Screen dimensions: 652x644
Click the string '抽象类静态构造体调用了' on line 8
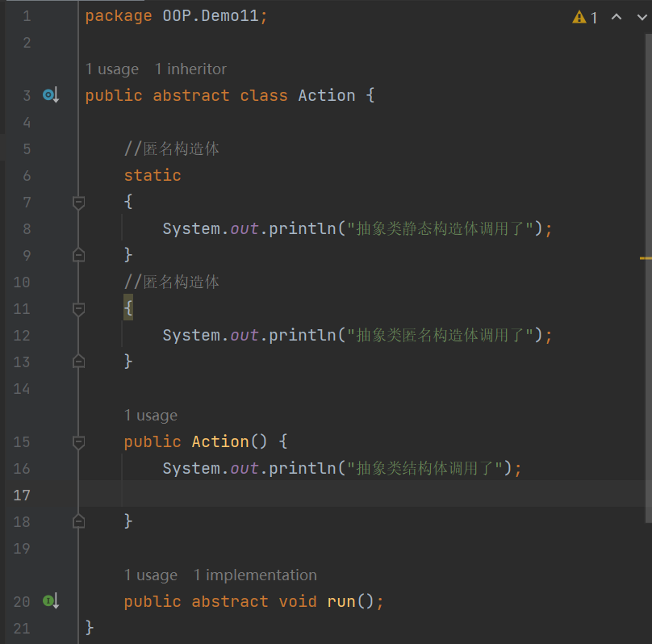point(440,228)
